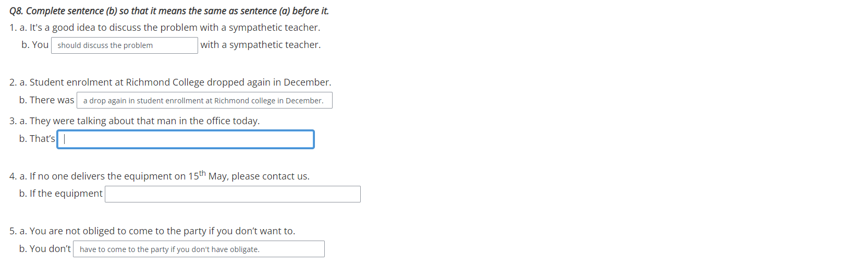Click the word 'obligate' in answer 5
868x263 pixels.
244,249
